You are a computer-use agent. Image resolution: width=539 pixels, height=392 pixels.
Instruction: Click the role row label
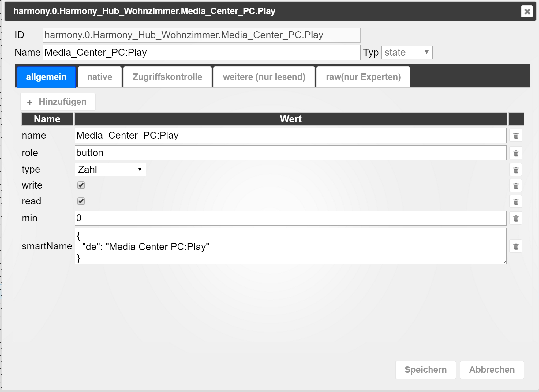[30, 153]
